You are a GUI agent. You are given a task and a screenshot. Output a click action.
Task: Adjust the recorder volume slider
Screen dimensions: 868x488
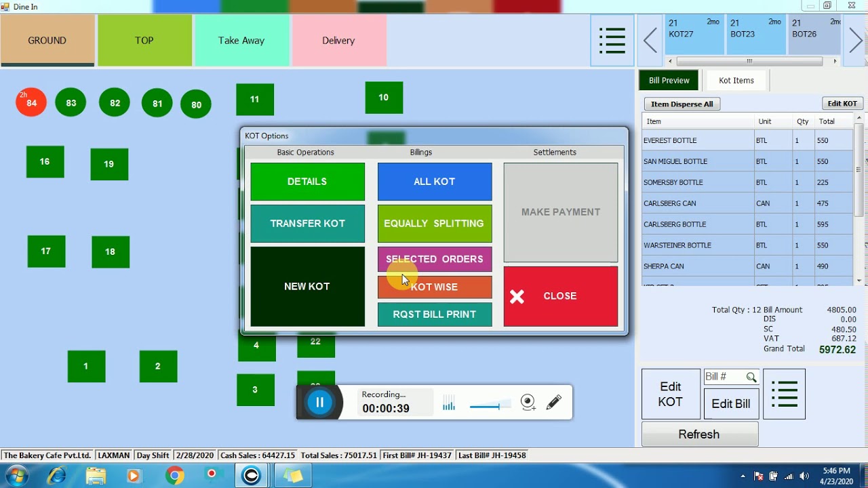(x=490, y=407)
